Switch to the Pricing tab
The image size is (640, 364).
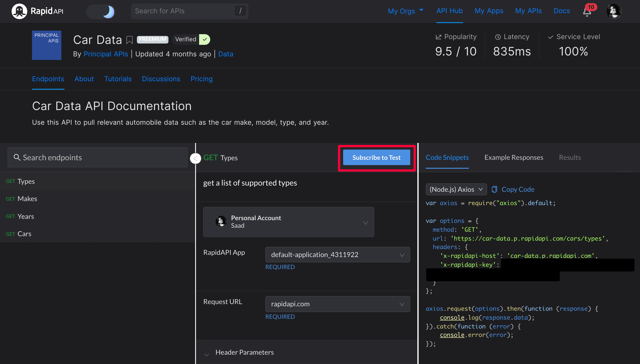point(201,79)
